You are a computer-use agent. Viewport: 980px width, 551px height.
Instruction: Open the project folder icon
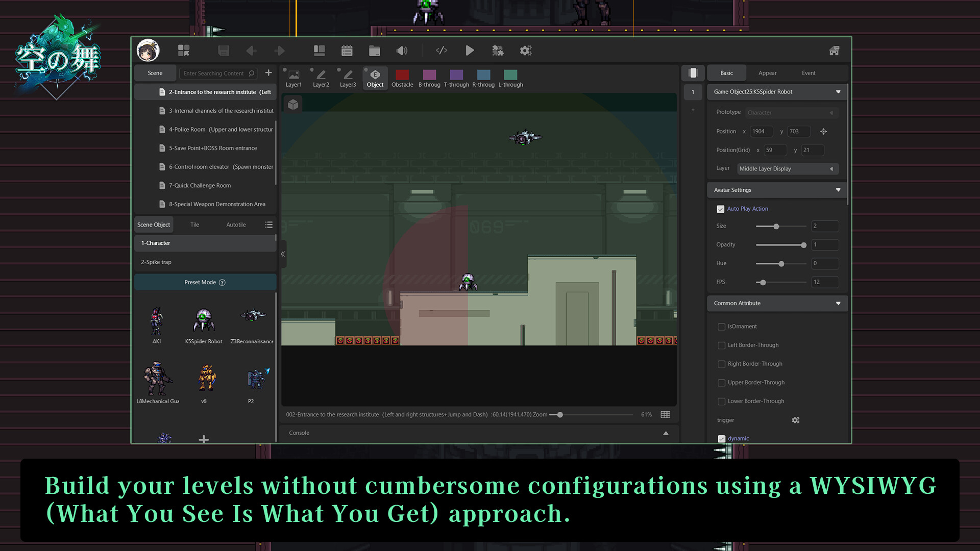tap(374, 51)
